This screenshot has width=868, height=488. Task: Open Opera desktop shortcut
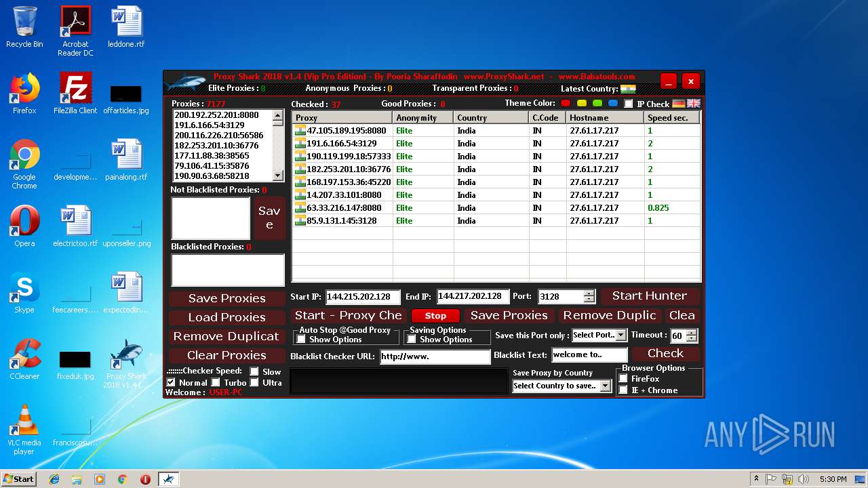24,226
